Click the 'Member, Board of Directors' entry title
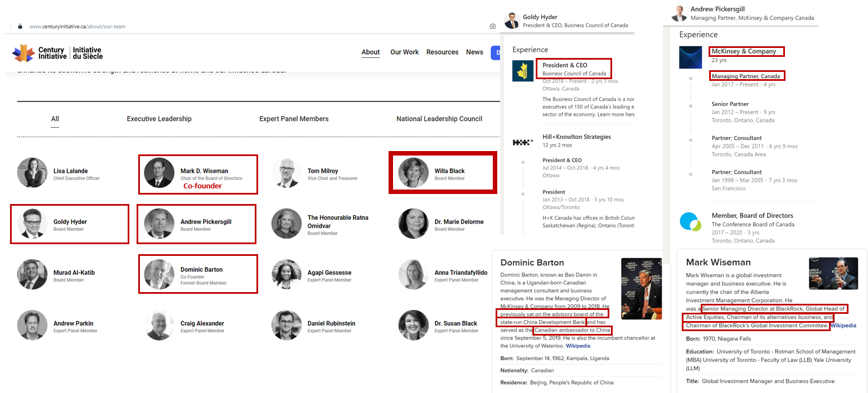This screenshot has height=393, width=868. [753, 216]
